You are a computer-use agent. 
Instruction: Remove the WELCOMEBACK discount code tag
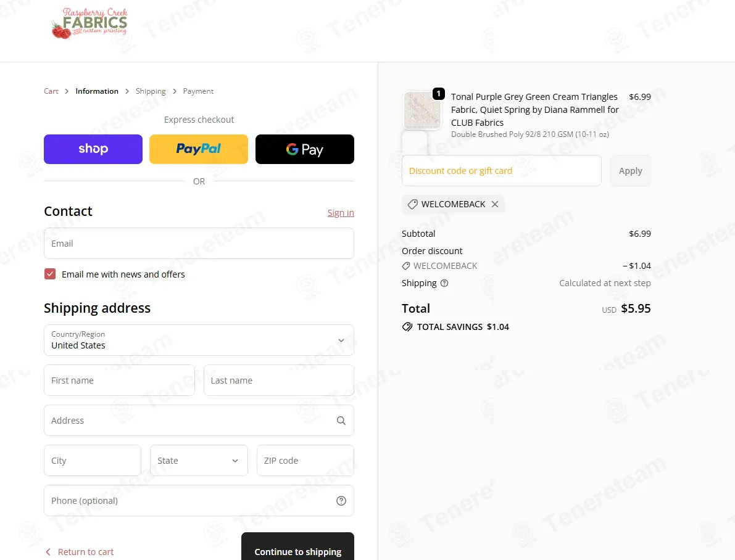[495, 204]
